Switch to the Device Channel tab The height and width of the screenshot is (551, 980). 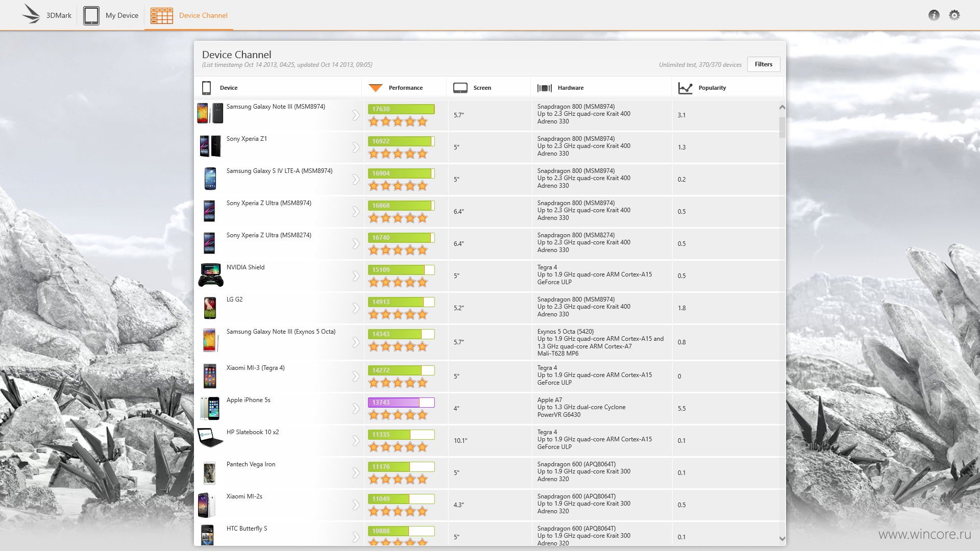(x=189, y=15)
